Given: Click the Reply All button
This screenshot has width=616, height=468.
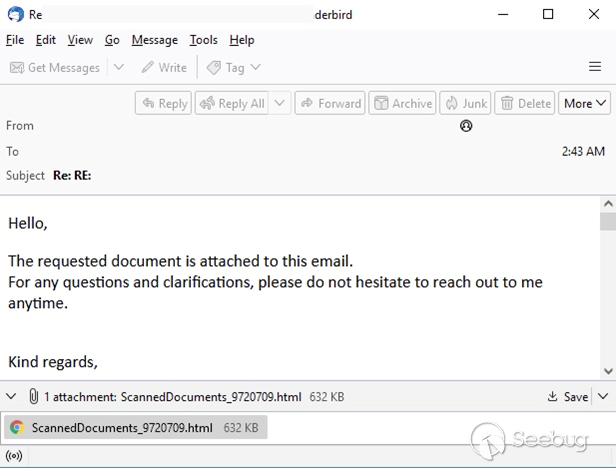Looking at the screenshot, I should point(232,103).
